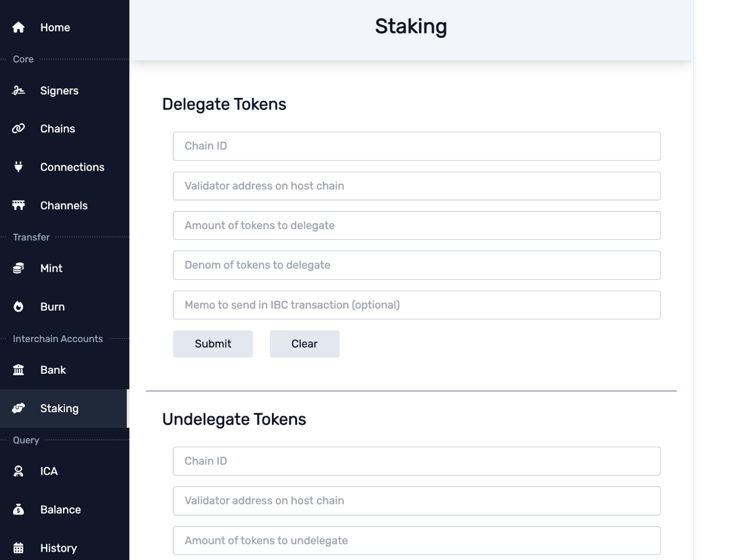Viewport: 748px width, 560px height.
Task: Select the Bank building icon
Action: (18, 370)
